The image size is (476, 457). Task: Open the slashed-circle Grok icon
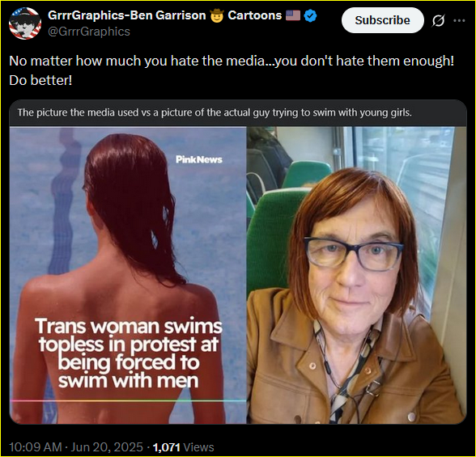(x=439, y=20)
